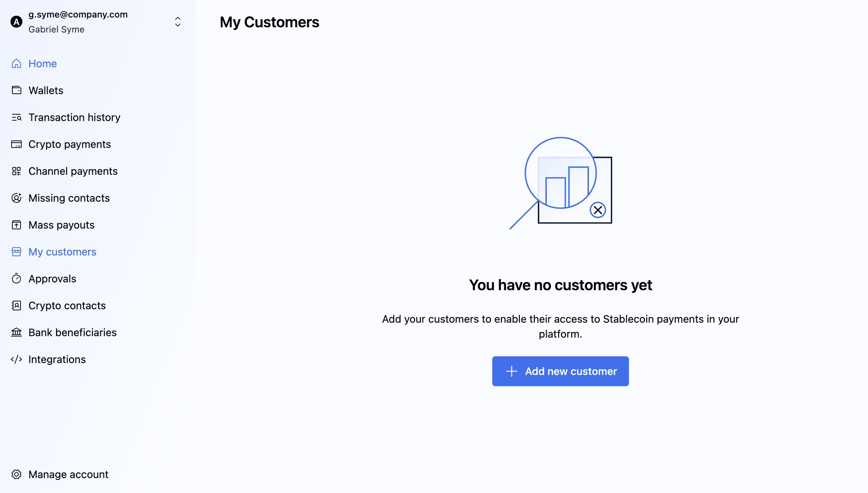Click the Bank beneficiaries building icon
Screen dimensions: 868x493
coord(16,332)
